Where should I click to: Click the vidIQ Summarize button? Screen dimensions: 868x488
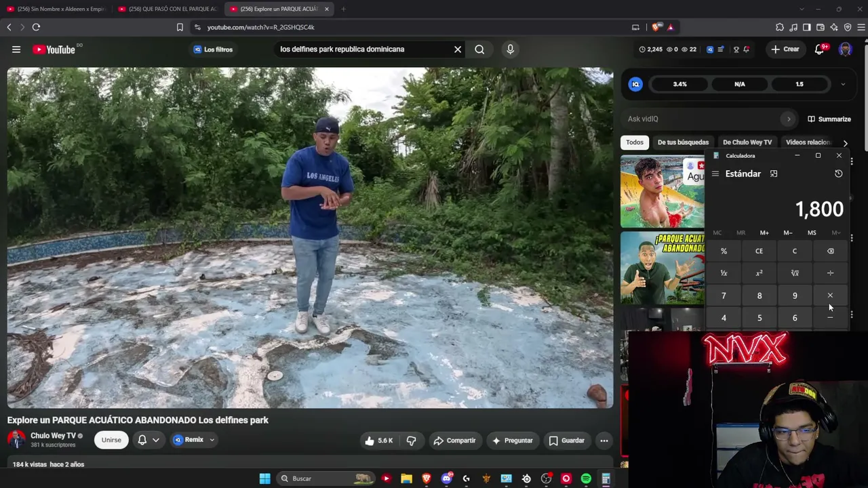pyautogui.click(x=829, y=119)
